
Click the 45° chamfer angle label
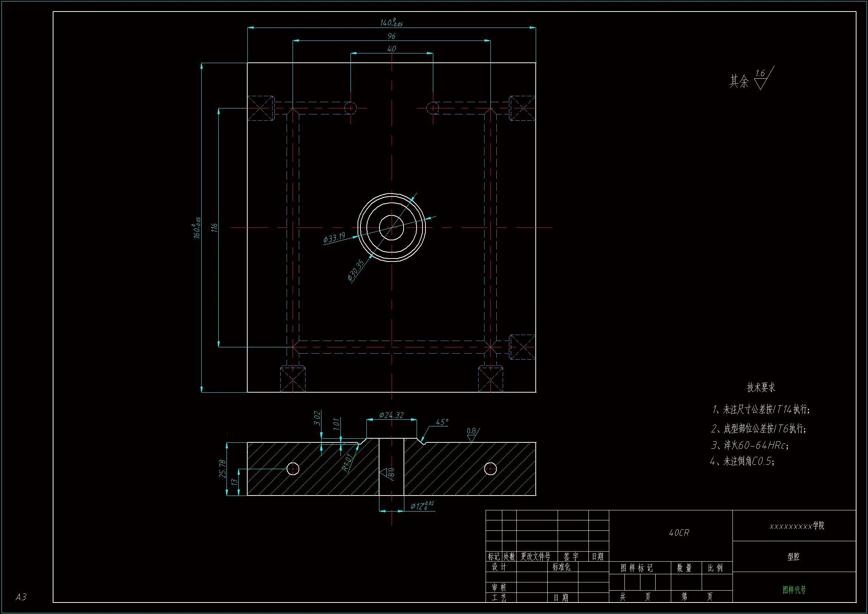[x=441, y=422]
